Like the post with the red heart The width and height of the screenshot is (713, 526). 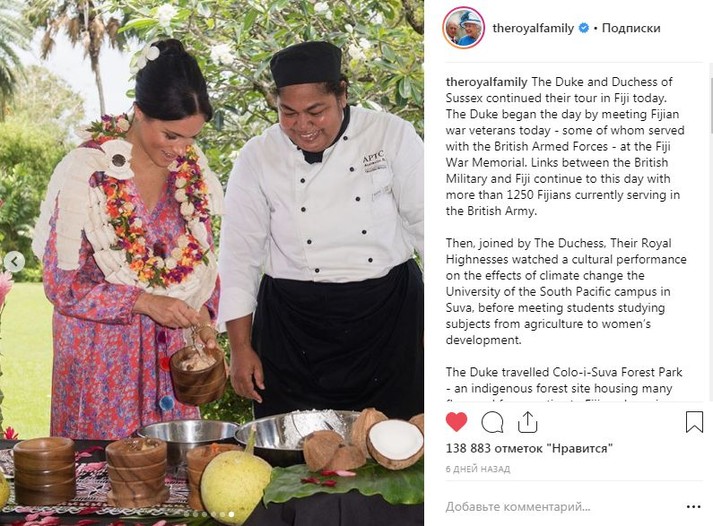456,422
